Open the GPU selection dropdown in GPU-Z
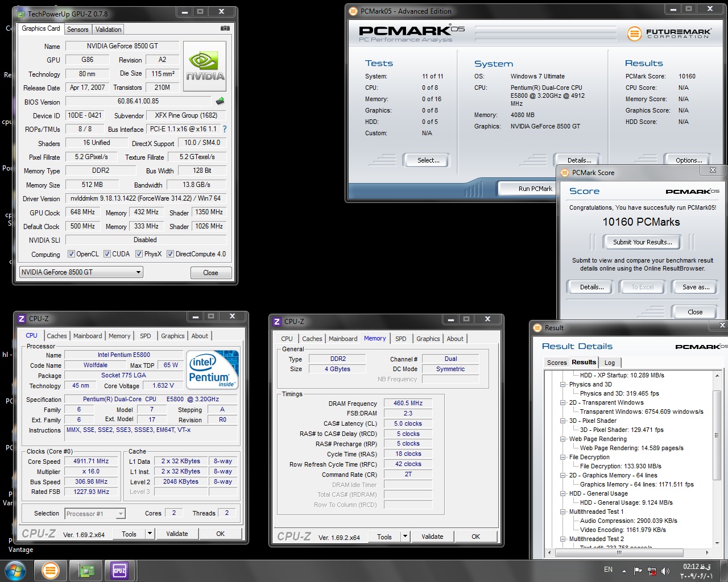 [x=81, y=272]
